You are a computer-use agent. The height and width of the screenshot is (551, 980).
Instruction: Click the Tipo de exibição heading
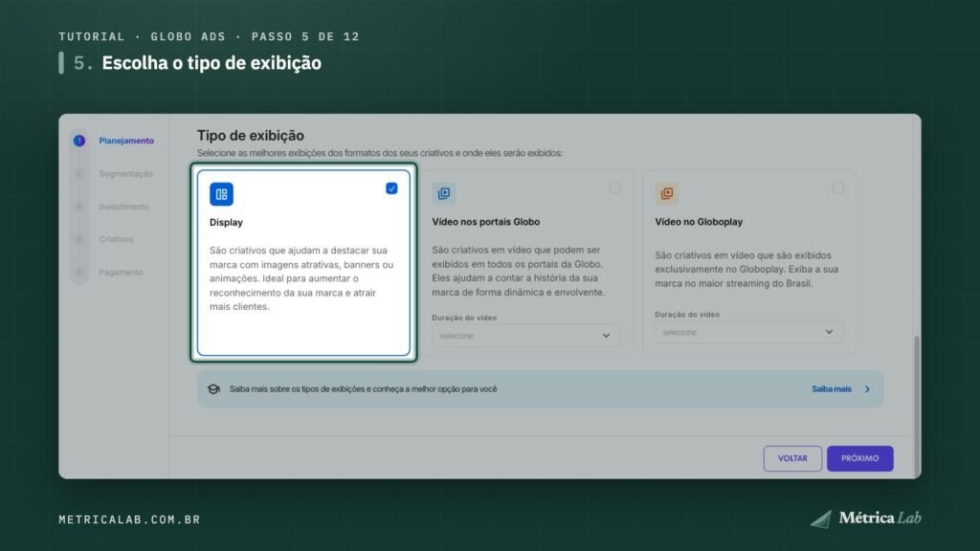pos(251,136)
